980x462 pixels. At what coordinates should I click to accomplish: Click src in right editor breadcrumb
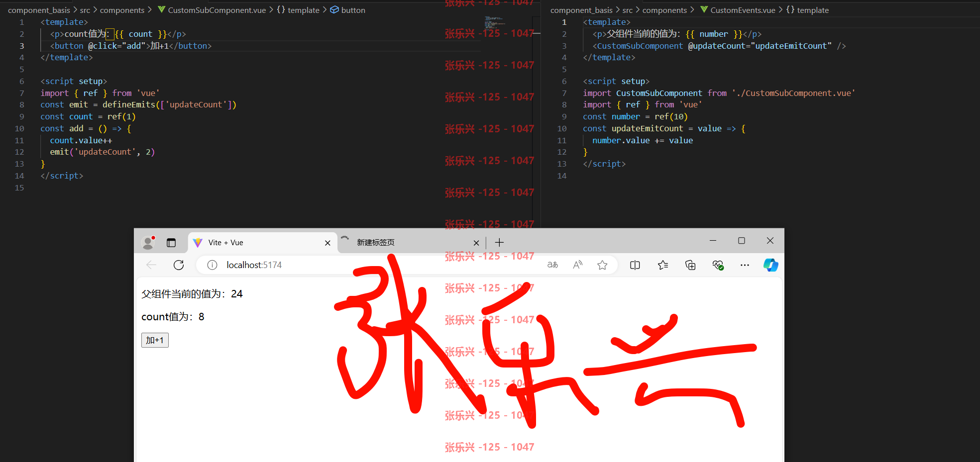click(628, 10)
